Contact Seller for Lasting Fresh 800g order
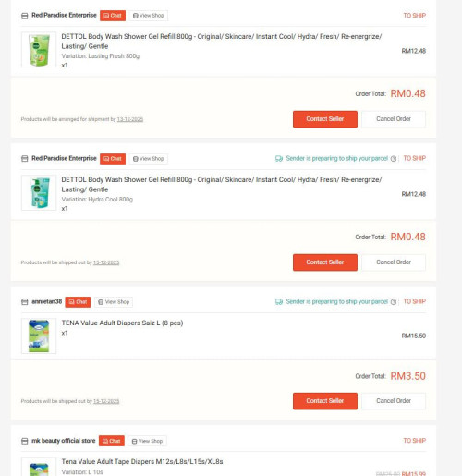Screen dimensions: 462x476 325,119
